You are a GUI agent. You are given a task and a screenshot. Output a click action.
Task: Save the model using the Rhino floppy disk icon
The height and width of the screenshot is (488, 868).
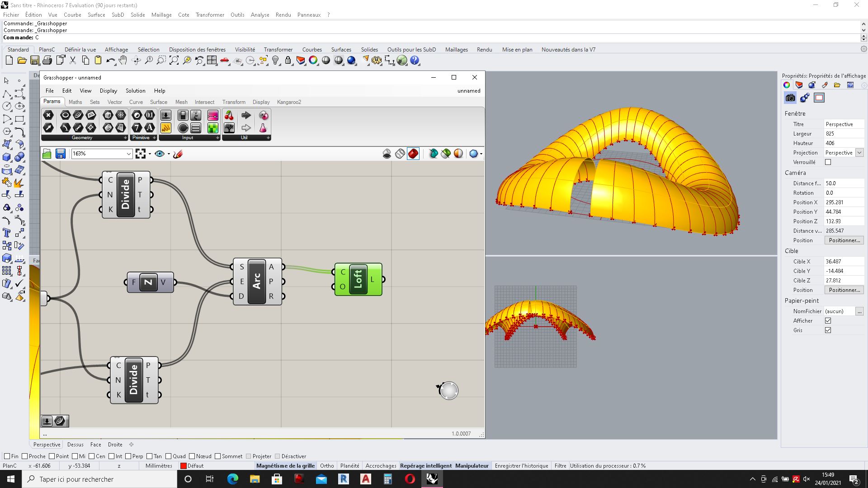point(34,60)
